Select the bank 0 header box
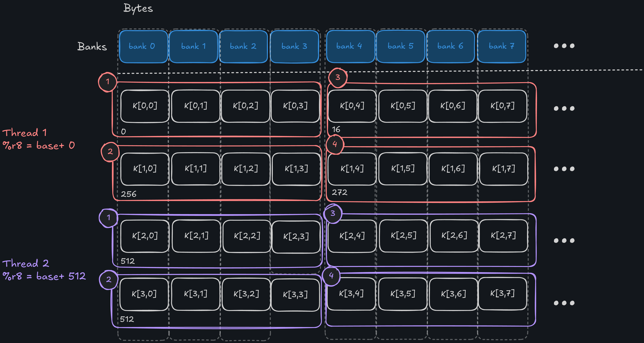This screenshot has height=343, width=644. click(143, 46)
